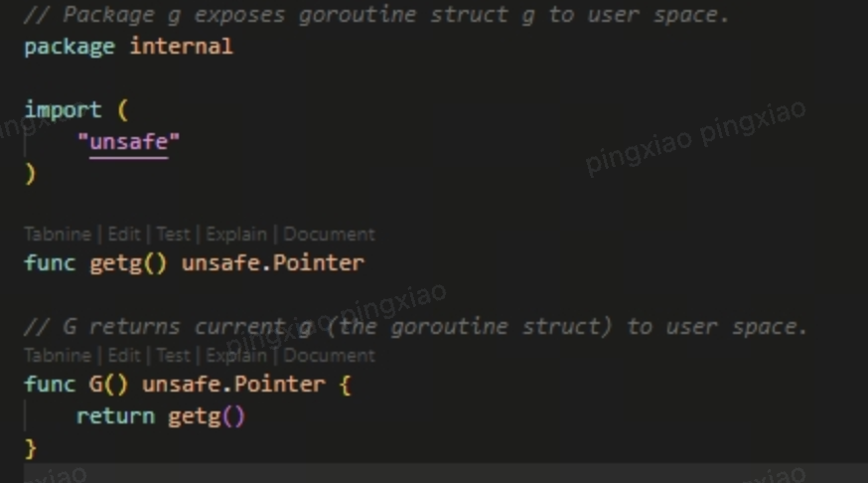Click Document code lens above func G
Image resolution: width=868 pixels, height=483 pixels.
(330, 355)
